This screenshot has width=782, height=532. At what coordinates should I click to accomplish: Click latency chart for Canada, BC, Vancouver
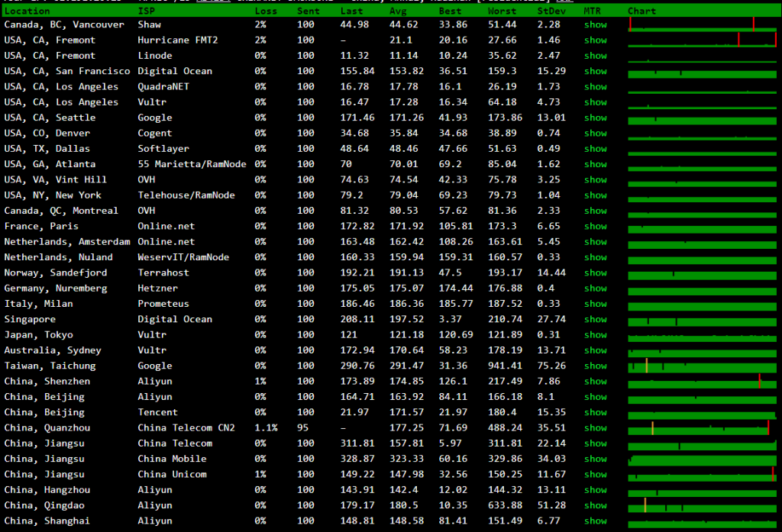click(x=703, y=24)
